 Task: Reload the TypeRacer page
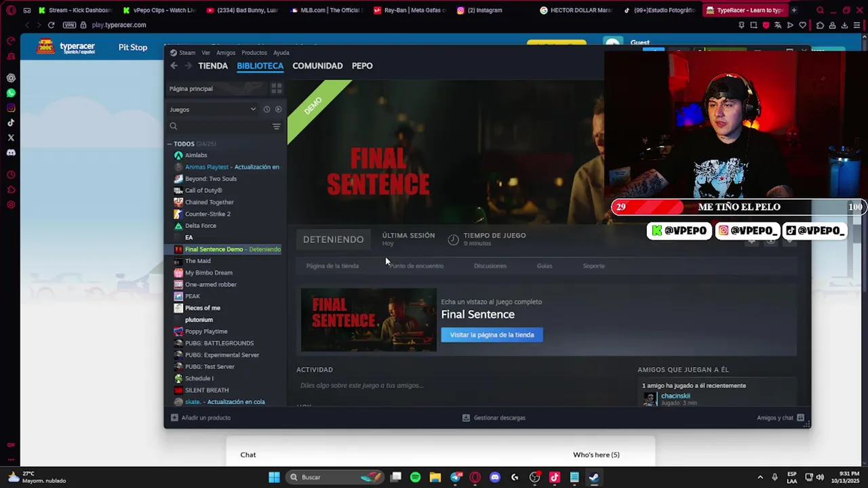click(x=51, y=25)
